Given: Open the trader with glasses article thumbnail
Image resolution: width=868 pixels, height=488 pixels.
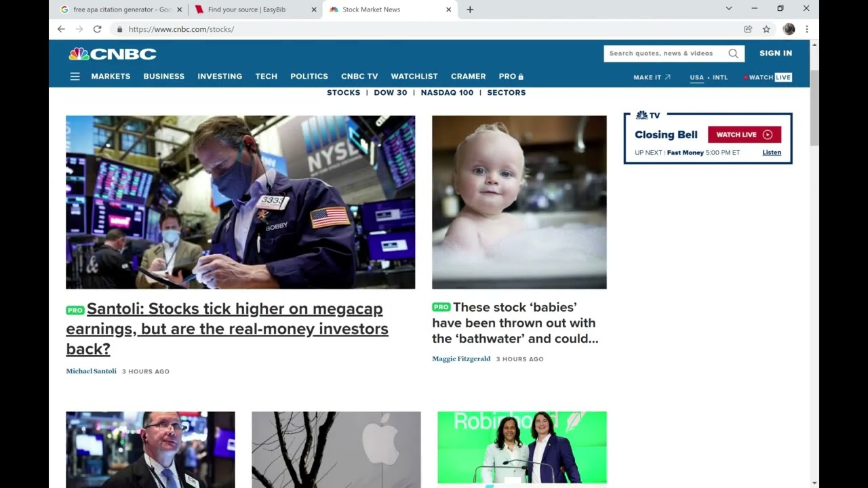Looking at the screenshot, I should (x=151, y=449).
